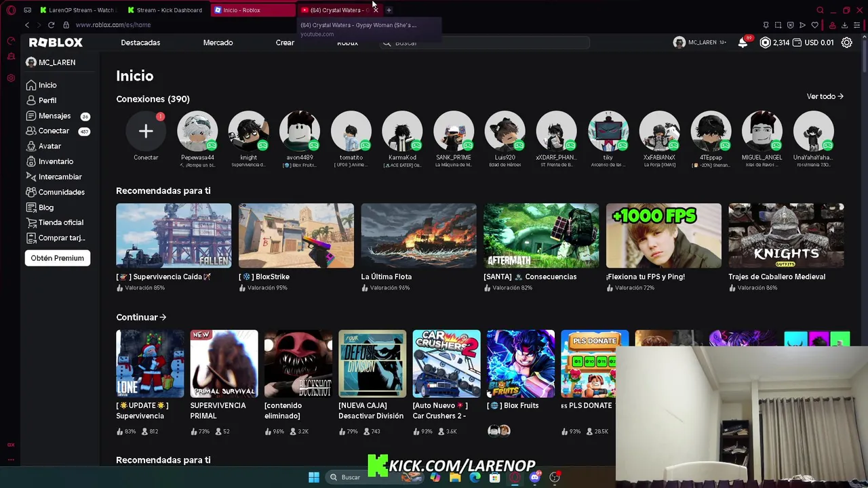Open Tienda oficial in the sidebar
This screenshot has width=868, height=488.
click(x=54, y=222)
